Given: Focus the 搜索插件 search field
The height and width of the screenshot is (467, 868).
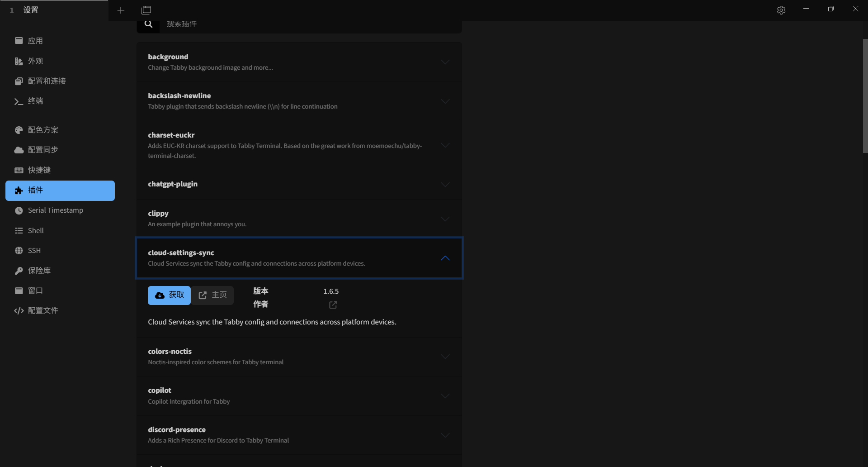Looking at the screenshot, I should pyautogui.click(x=307, y=24).
